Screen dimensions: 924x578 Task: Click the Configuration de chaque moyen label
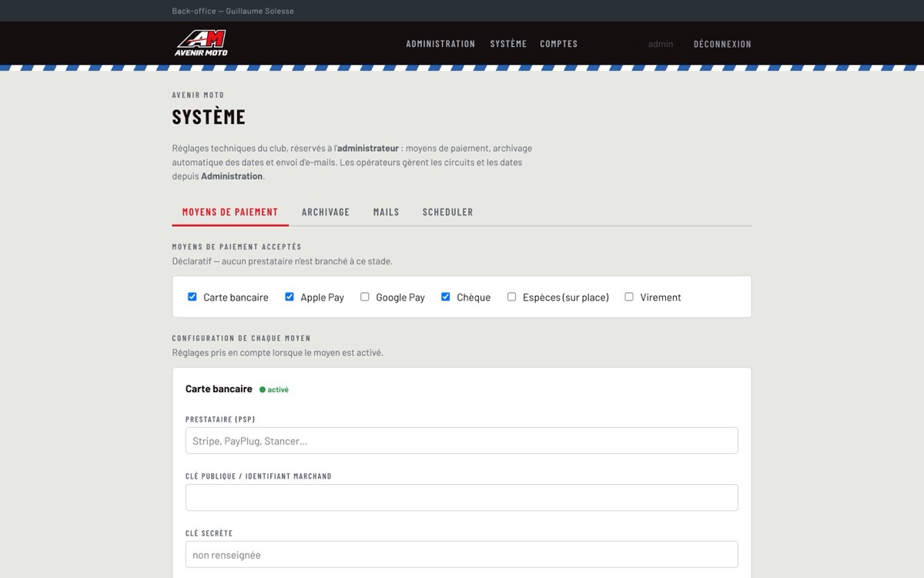coord(242,338)
